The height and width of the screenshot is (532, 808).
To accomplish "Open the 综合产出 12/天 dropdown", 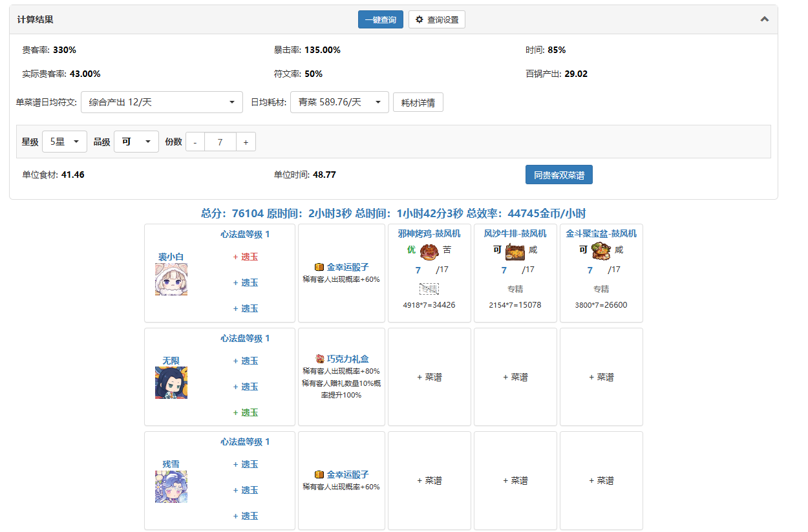I will point(162,102).
